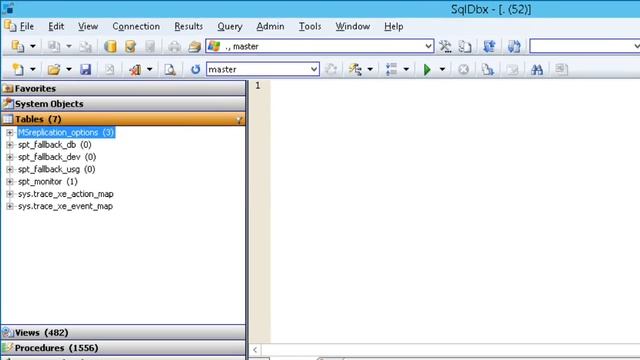Expand the spt_fallback_usg table node

[10, 169]
